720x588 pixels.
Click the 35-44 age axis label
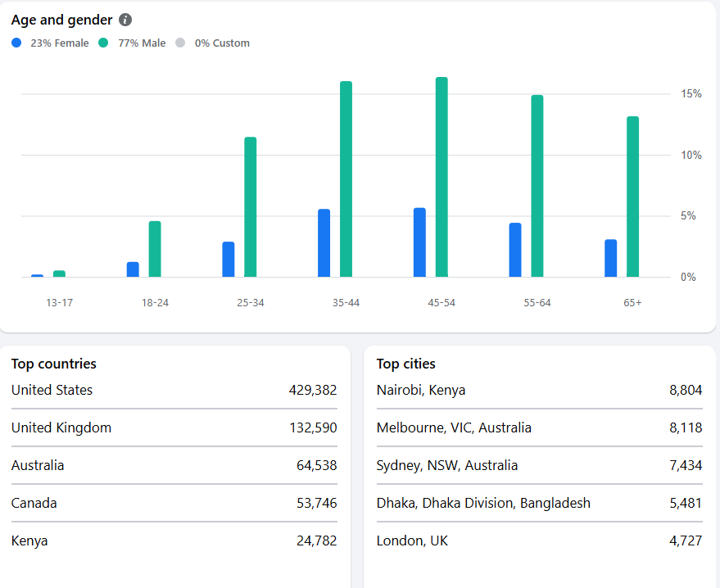click(346, 303)
